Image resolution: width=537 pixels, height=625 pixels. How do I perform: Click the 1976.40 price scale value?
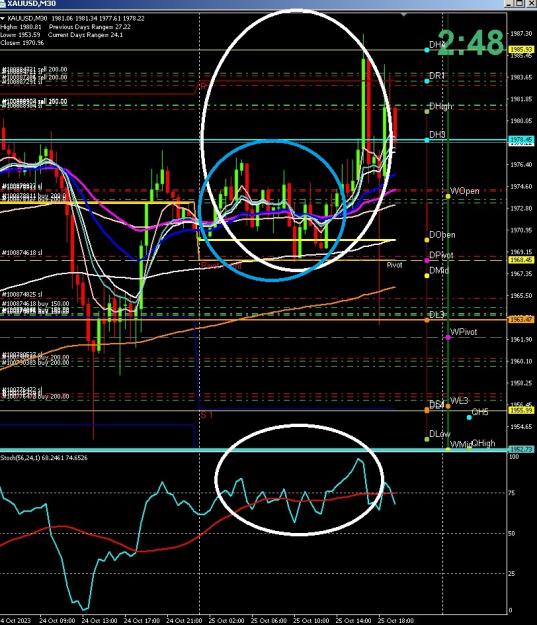pyautogui.click(x=521, y=165)
